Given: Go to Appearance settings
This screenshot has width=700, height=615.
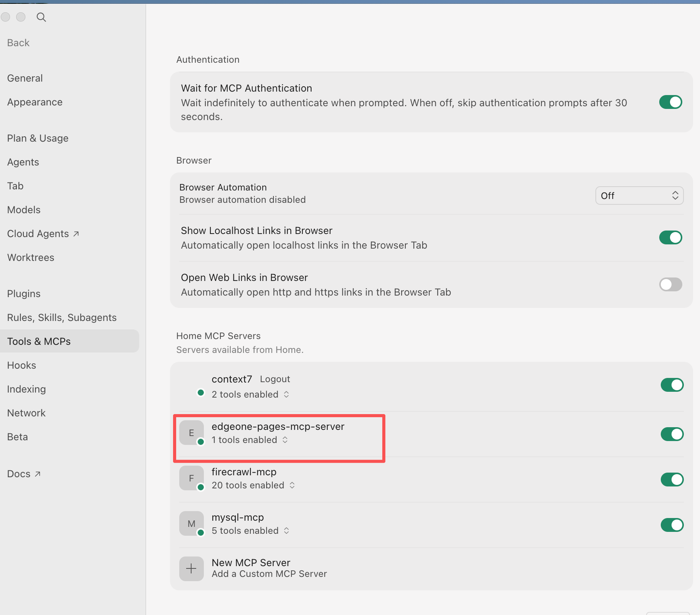Looking at the screenshot, I should [35, 102].
